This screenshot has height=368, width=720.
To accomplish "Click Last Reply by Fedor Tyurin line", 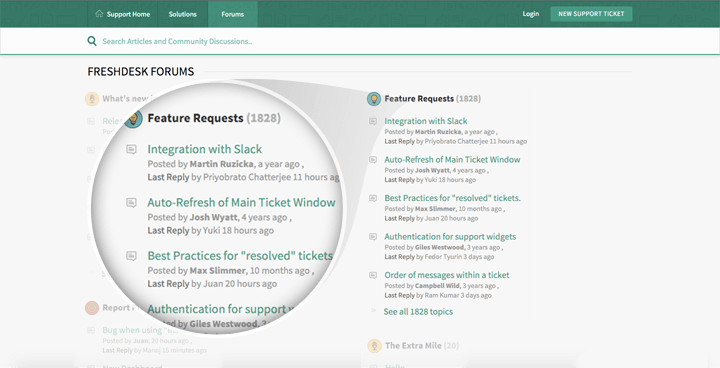I will point(439,257).
